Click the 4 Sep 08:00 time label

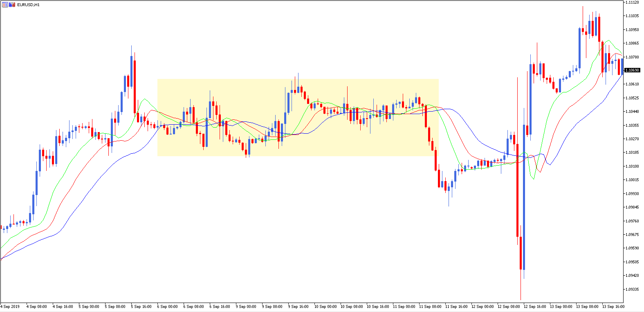point(36,306)
